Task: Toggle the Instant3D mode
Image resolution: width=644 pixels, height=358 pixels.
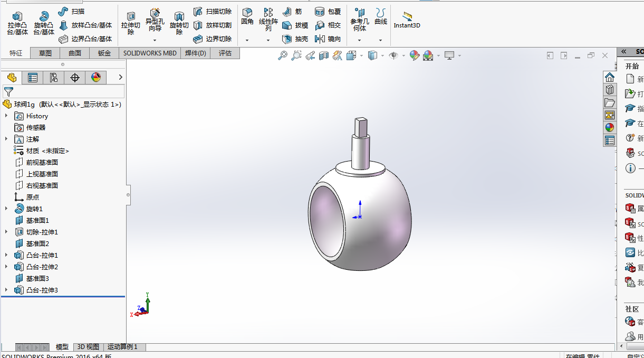Action: point(407,20)
